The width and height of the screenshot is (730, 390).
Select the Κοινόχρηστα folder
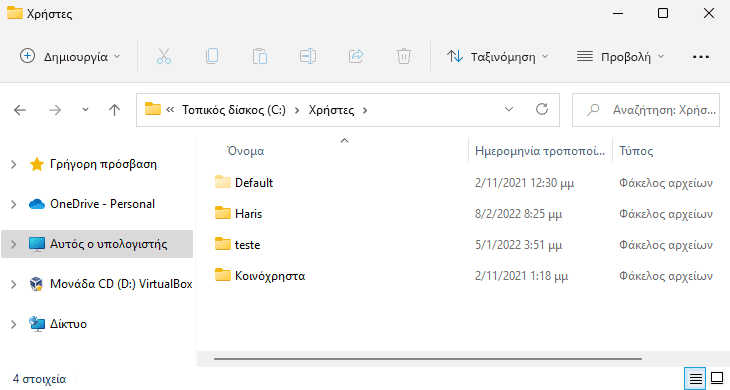point(270,276)
